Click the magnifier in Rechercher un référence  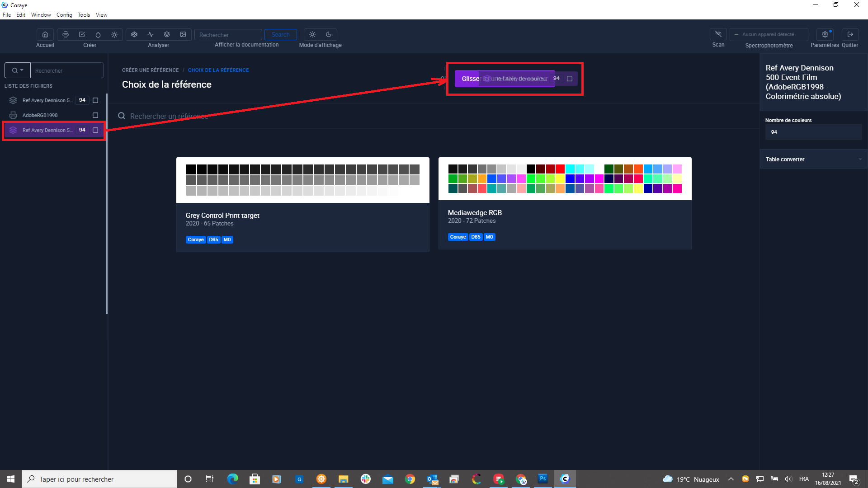click(x=122, y=116)
